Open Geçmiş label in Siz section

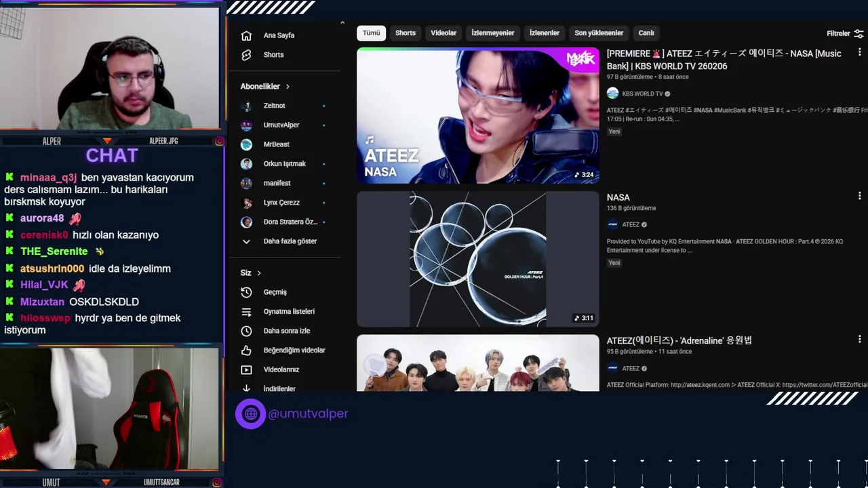tap(275, 292)
